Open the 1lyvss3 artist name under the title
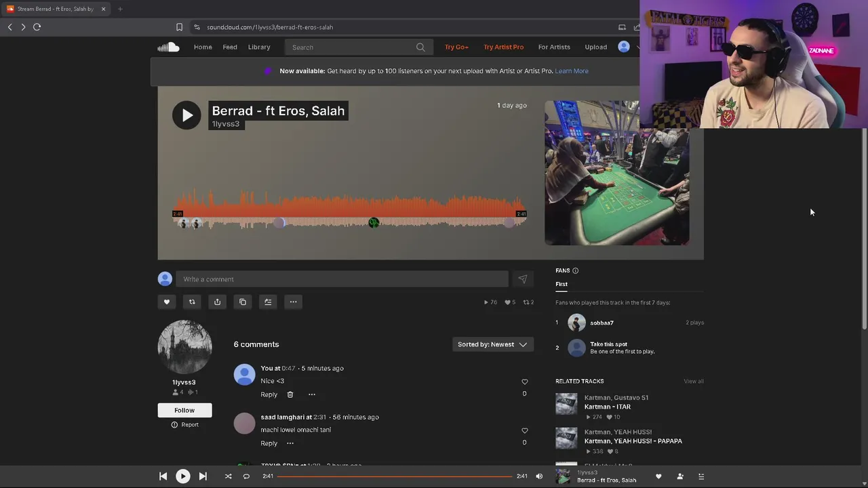Viewport: 868px width, 488px height. click(x=226, y=124)
